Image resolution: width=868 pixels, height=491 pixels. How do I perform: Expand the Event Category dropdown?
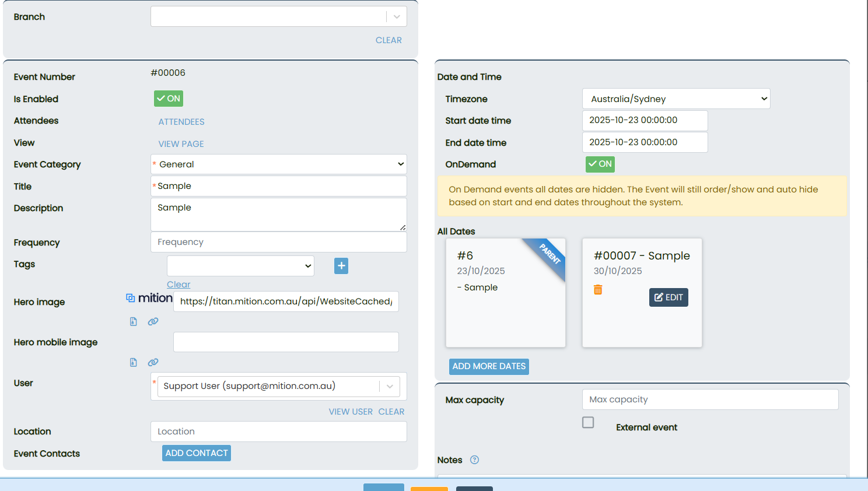[x=279, y=164]
